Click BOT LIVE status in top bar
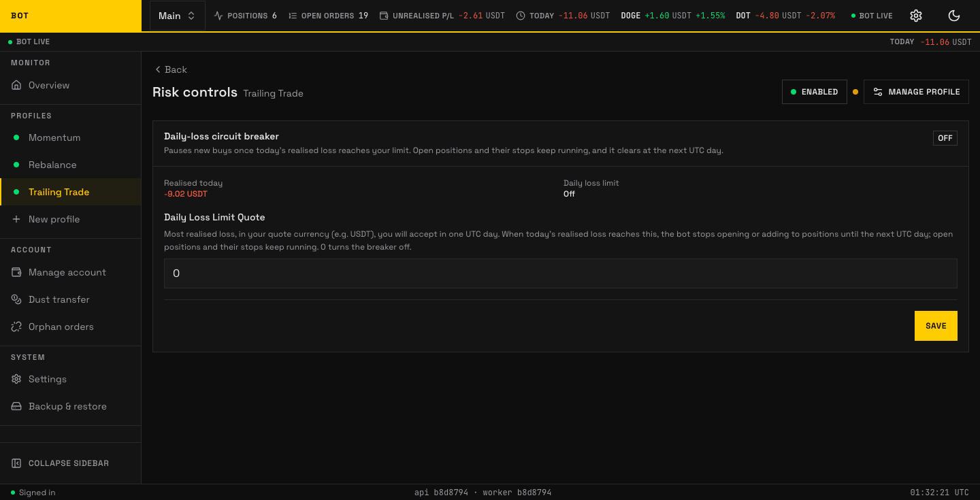Screen dimensions: 980x500 pyautogui.click(x=872, y=16)
